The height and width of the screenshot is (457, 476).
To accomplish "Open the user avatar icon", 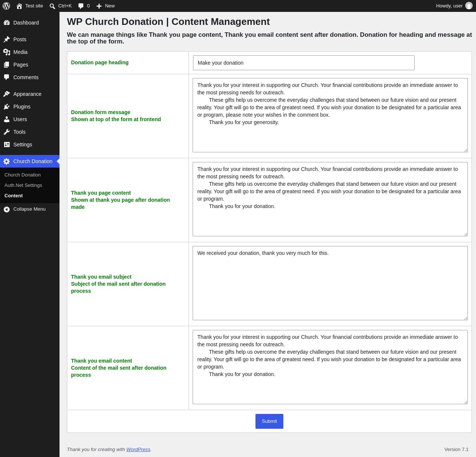I will 469,6.
